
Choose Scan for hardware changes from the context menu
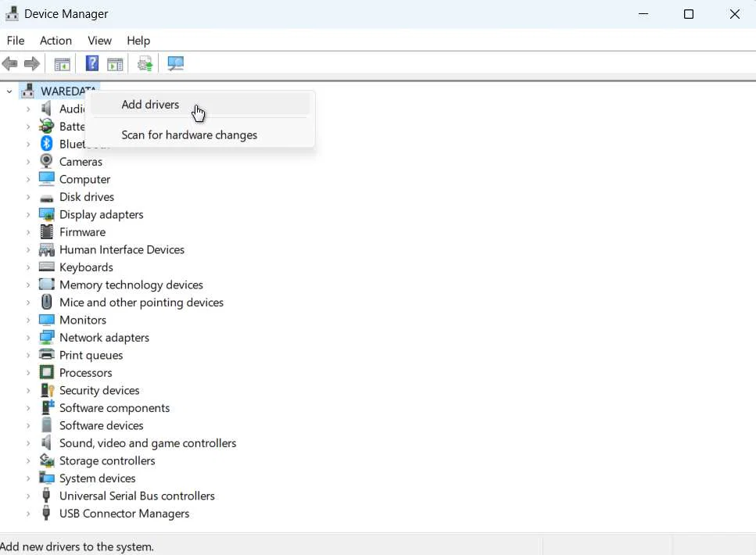[x=189, y=134]
